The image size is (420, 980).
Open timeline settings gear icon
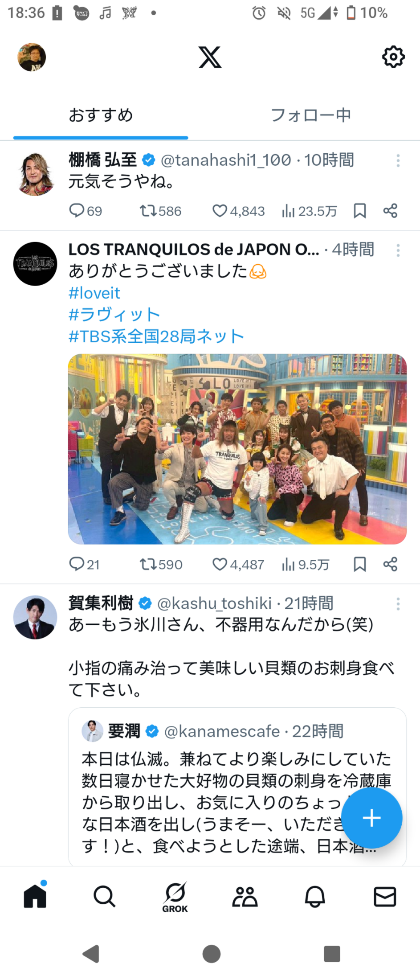(393, 57)
